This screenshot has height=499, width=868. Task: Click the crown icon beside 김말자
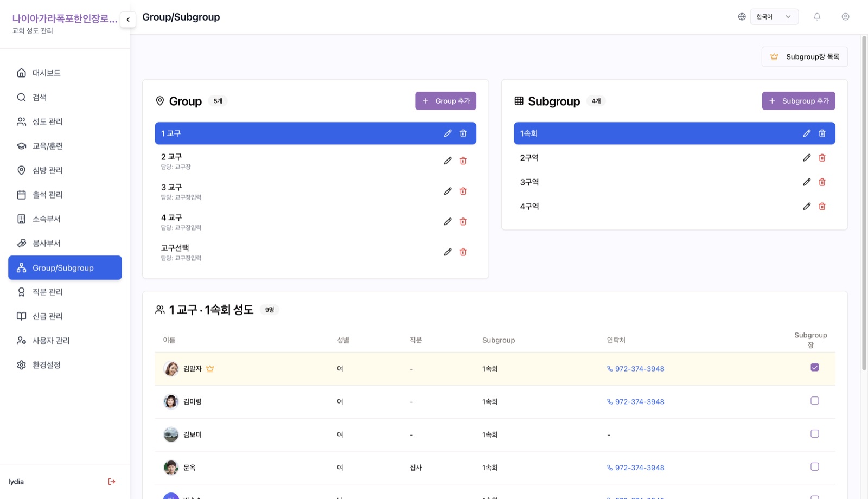(x=210, y=369)
